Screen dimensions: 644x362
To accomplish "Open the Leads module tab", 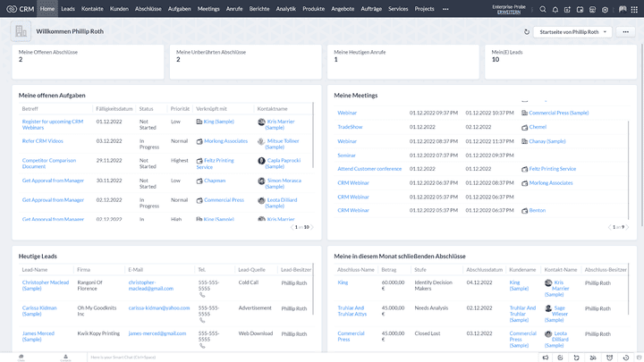I will [68, 9].
